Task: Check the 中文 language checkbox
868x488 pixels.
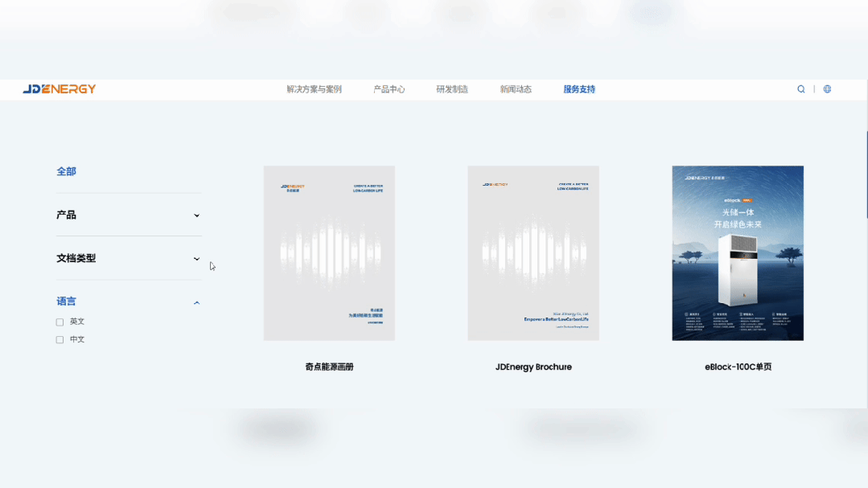Action: 60,338
